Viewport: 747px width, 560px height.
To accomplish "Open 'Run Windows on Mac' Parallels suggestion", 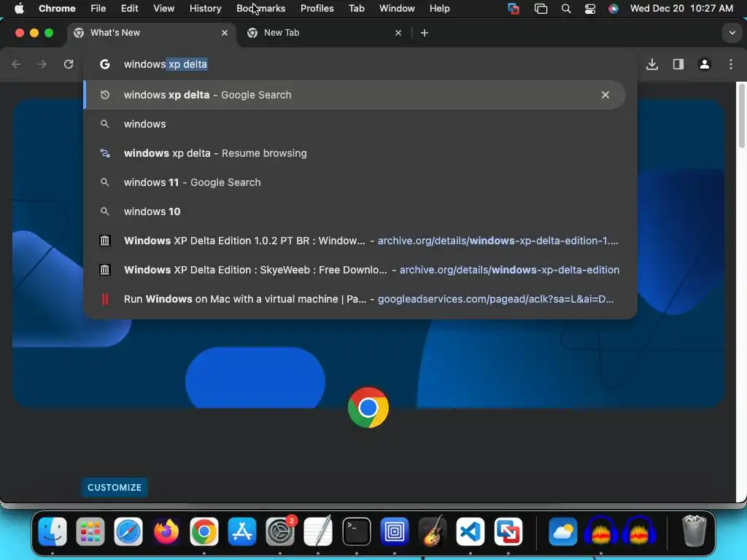I will pos(360,299).
